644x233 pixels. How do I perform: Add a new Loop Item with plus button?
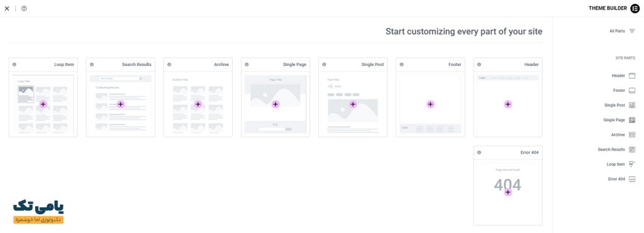43,104
